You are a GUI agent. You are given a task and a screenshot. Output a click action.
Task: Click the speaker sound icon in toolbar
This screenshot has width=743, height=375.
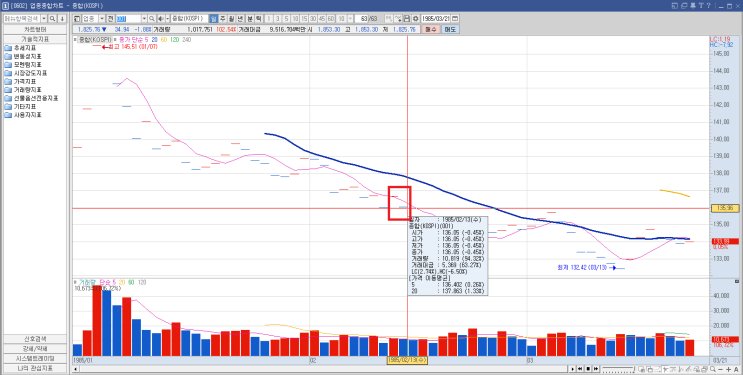click(161, 19)
